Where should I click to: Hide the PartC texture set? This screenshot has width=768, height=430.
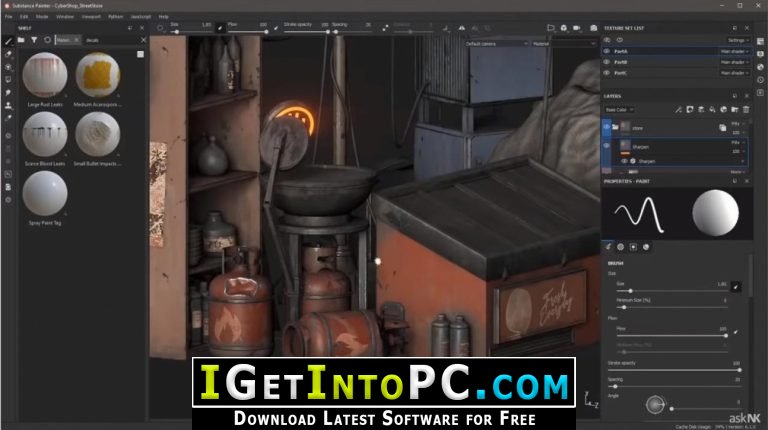click(607, 73)
